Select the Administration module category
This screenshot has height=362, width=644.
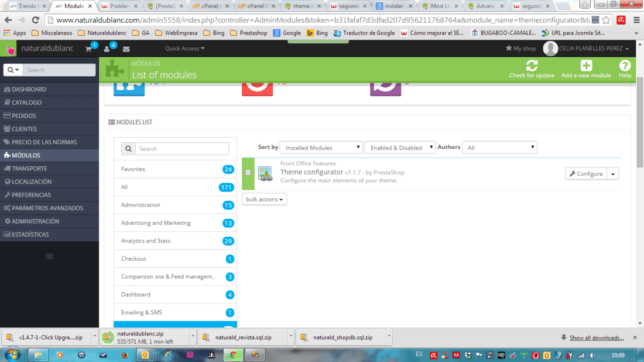pyautogui.click(x=176, y=205)
